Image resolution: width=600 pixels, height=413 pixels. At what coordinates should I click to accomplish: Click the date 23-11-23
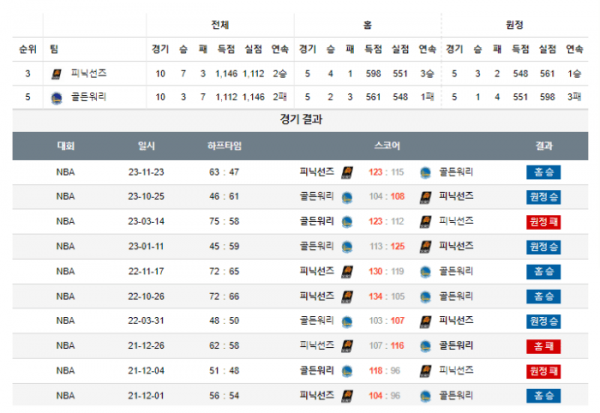(x=146, y=172)
